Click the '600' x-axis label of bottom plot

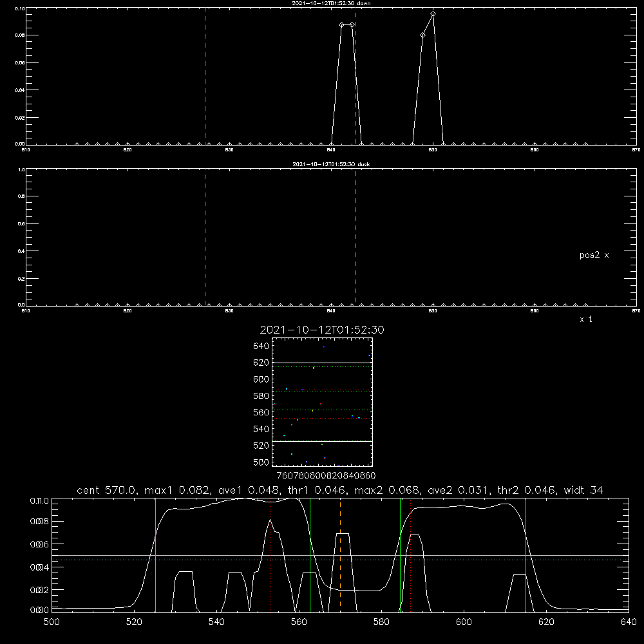tap(464, 622)
